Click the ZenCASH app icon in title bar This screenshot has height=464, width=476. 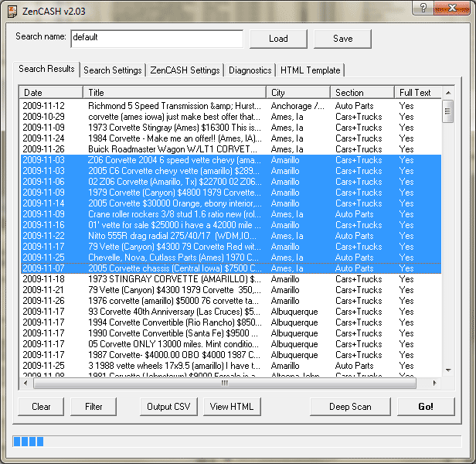pos(12,9)
